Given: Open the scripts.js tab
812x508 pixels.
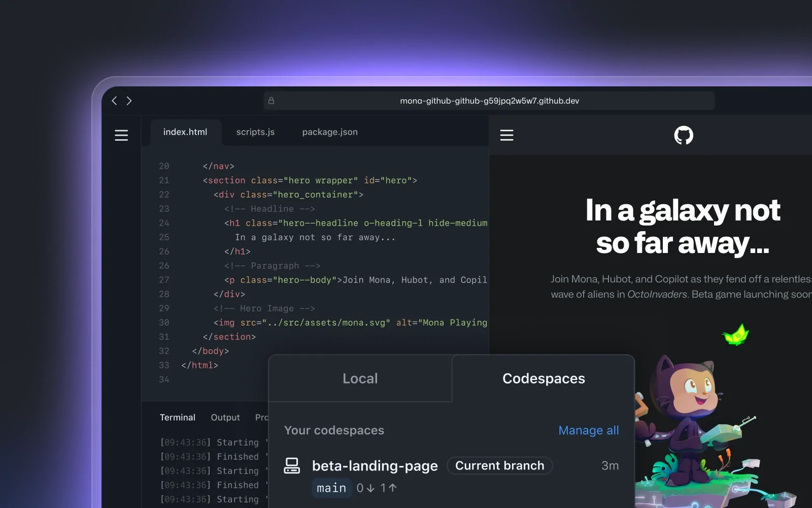Looking at the screenshot, I should [x=255, y=132].
